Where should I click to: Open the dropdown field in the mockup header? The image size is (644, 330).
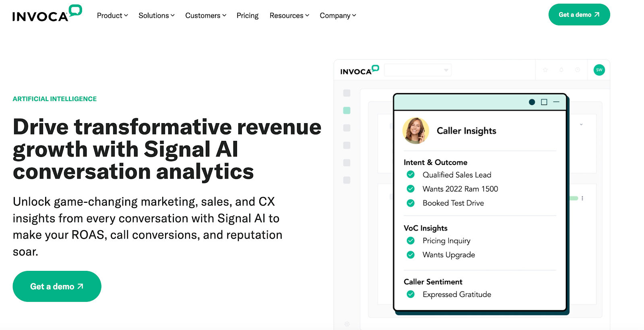click(x=418, y=70)
